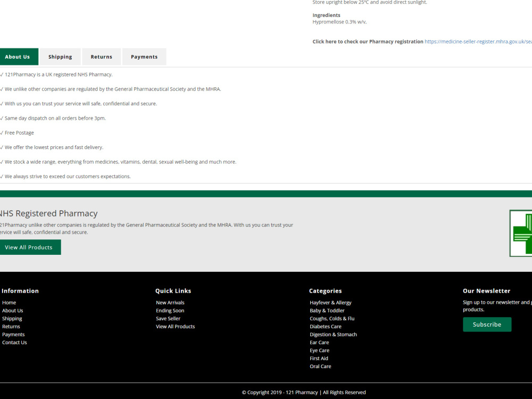The width and height of the screenshot is (532, 399).
Task: Switch to the About Us tab
Action: tap(19, 57)
